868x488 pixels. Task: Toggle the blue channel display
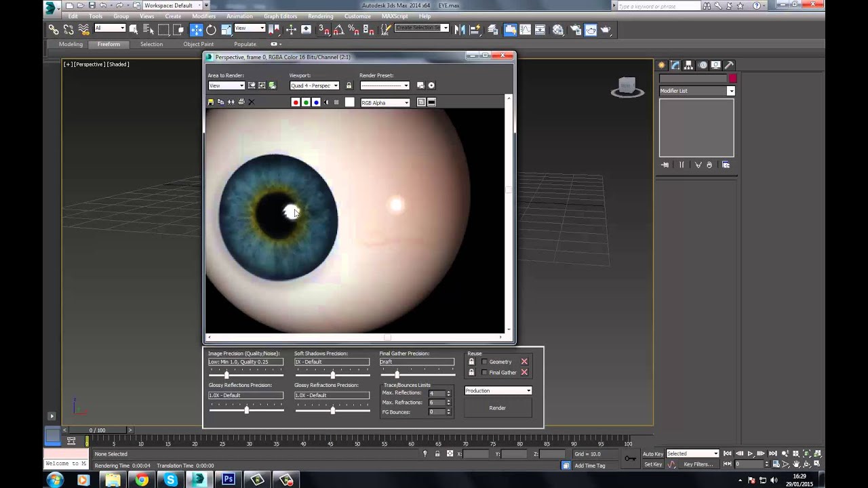[x=316, y=102]
